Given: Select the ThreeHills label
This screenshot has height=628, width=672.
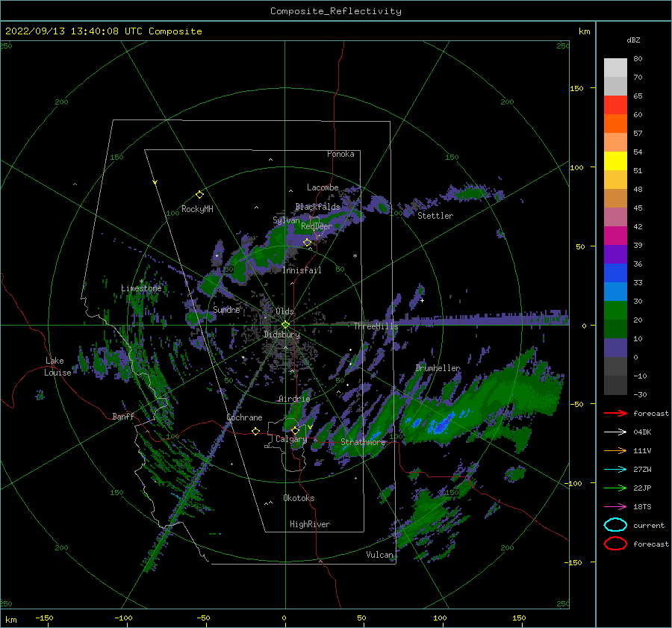Looking at the screenshot, I should tap(376, 326).
